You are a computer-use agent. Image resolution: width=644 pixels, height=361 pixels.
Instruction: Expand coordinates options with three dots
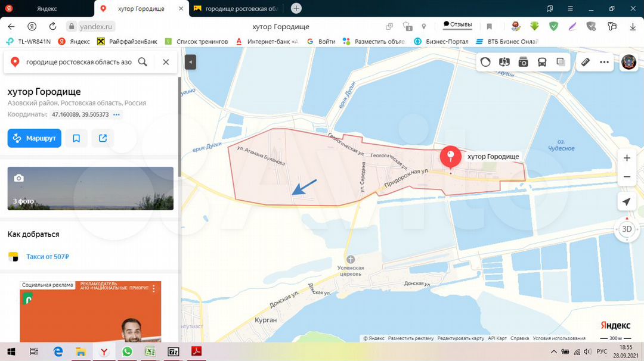117,114
